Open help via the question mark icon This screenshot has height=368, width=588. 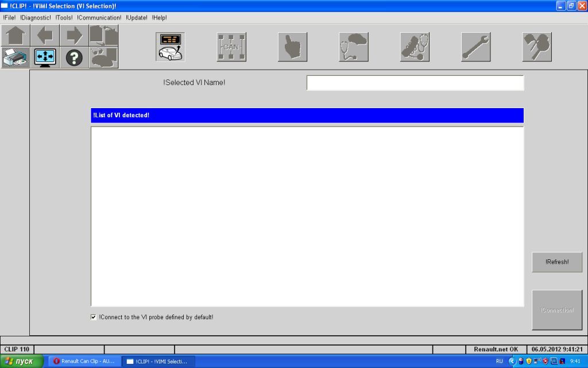(x=74, y=57)
